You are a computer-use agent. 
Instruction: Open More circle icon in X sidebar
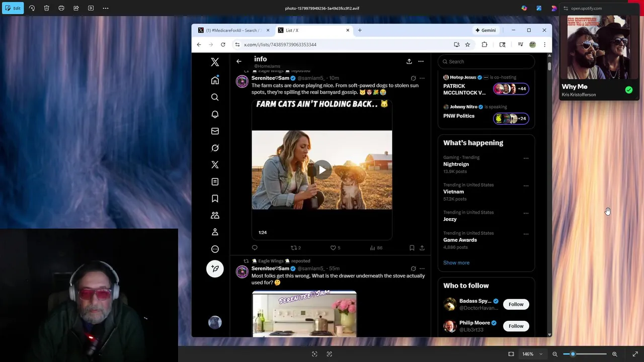215,249
